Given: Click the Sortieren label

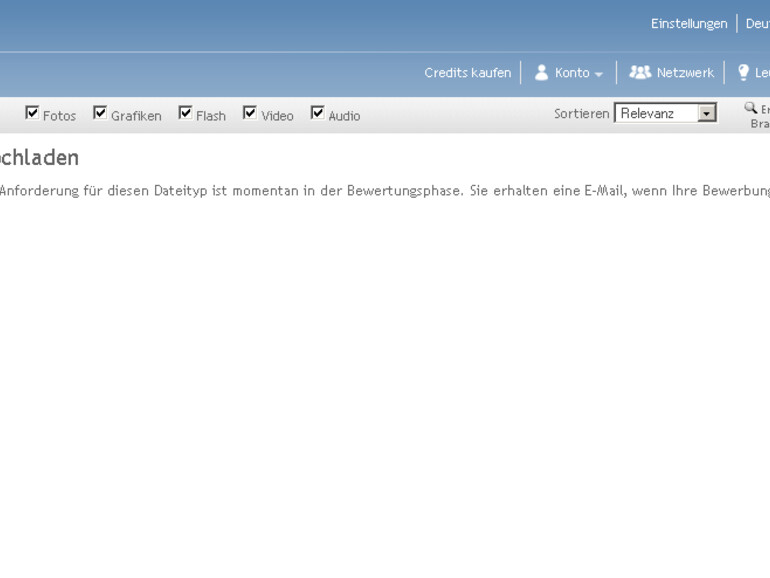Looking at the screenshot, I should [581, 113].
